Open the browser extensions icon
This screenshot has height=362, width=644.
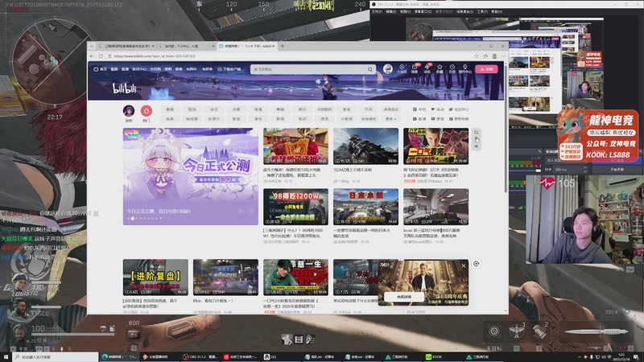pos(485,56)
